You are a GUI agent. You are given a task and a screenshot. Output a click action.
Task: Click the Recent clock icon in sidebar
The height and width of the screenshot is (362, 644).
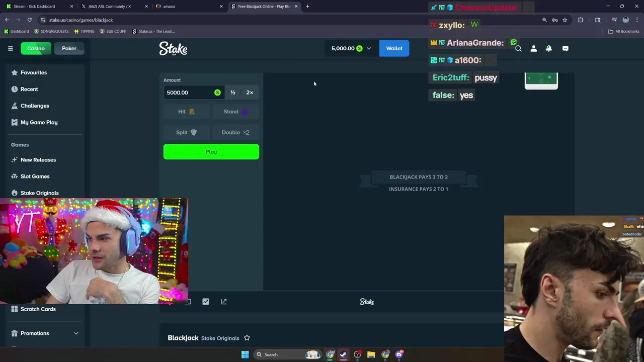point(15,89)
